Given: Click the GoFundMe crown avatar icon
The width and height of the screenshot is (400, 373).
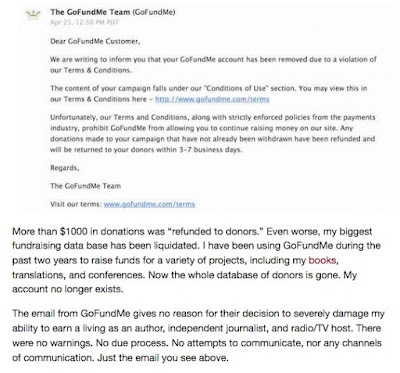Looking at the screenshot, I should 33,14.
